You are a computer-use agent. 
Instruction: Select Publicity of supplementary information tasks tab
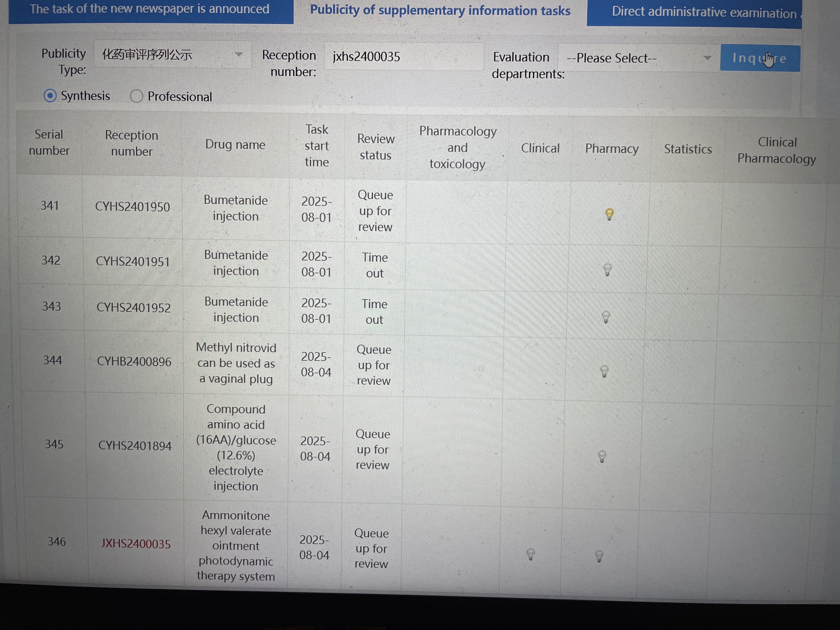click(x=440, y=11)
